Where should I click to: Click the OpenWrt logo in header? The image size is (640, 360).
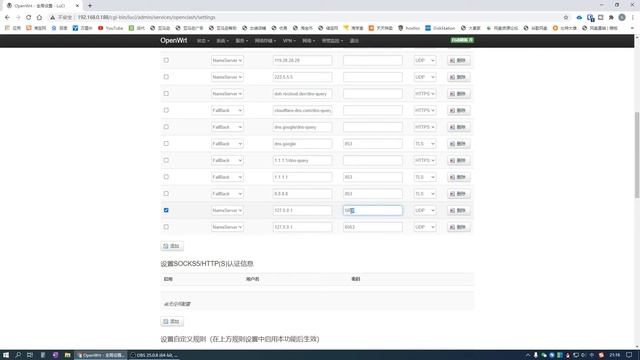pos(174,40)
